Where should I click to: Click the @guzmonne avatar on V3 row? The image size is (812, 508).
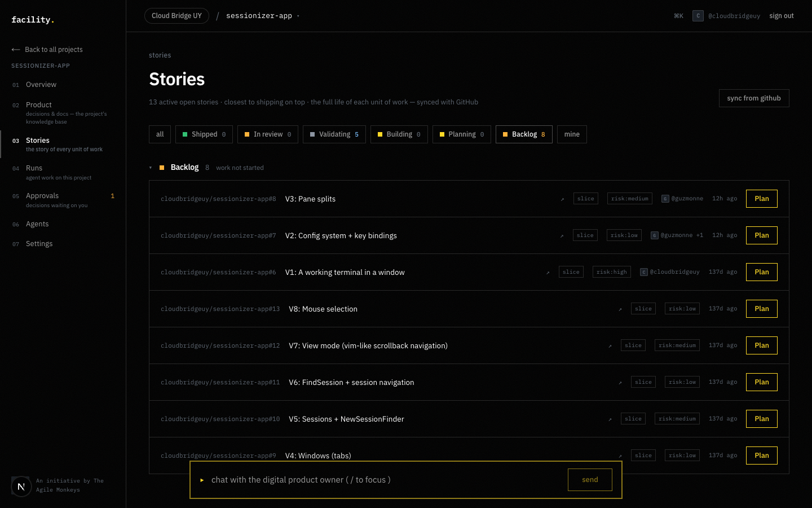click(665, 199)
